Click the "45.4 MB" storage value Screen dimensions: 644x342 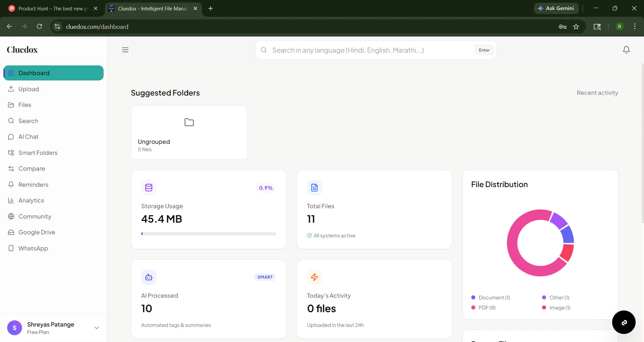click(x=162, y=219)
